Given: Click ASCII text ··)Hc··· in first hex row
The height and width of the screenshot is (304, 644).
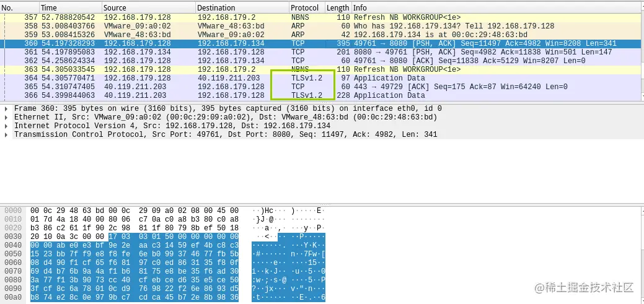Looking at the screenshot, I should click(269, 211).
